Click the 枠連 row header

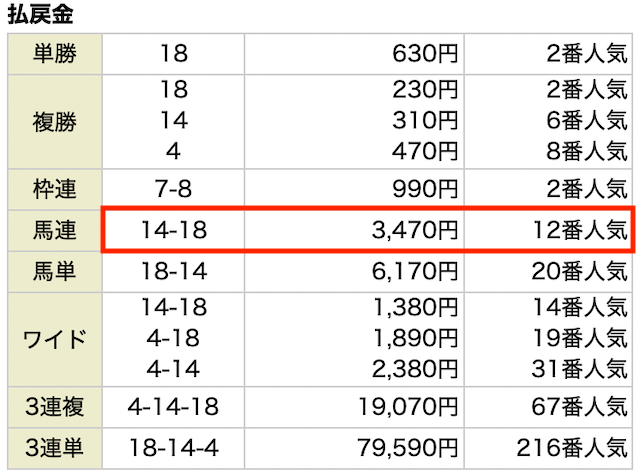(x=55, y=189)
